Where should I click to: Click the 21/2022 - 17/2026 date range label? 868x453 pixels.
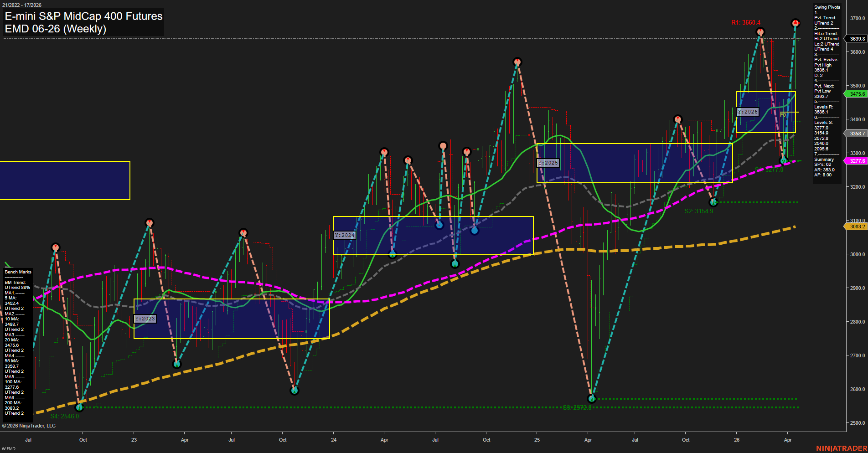pyautogui.click(x=23, y=5)
